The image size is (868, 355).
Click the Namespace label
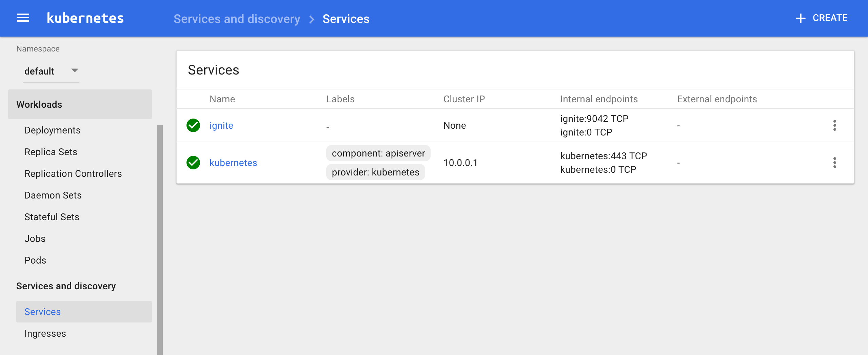tap(38, 49)
